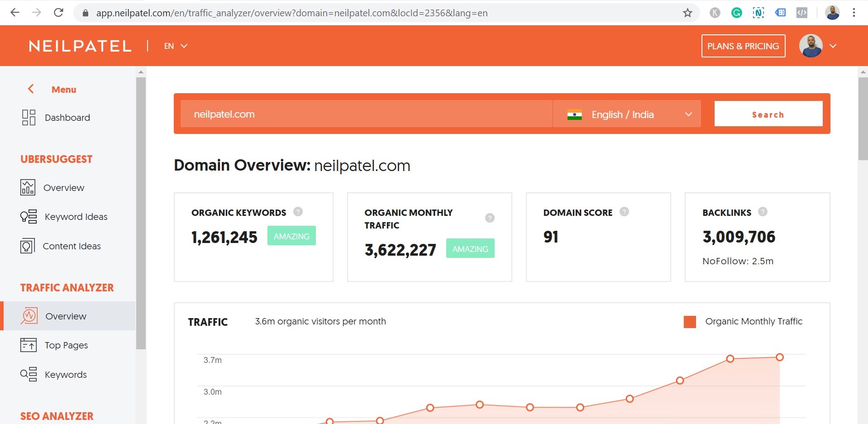
Task: Click the Dashboard grid icon
Action: coord(29,118)
